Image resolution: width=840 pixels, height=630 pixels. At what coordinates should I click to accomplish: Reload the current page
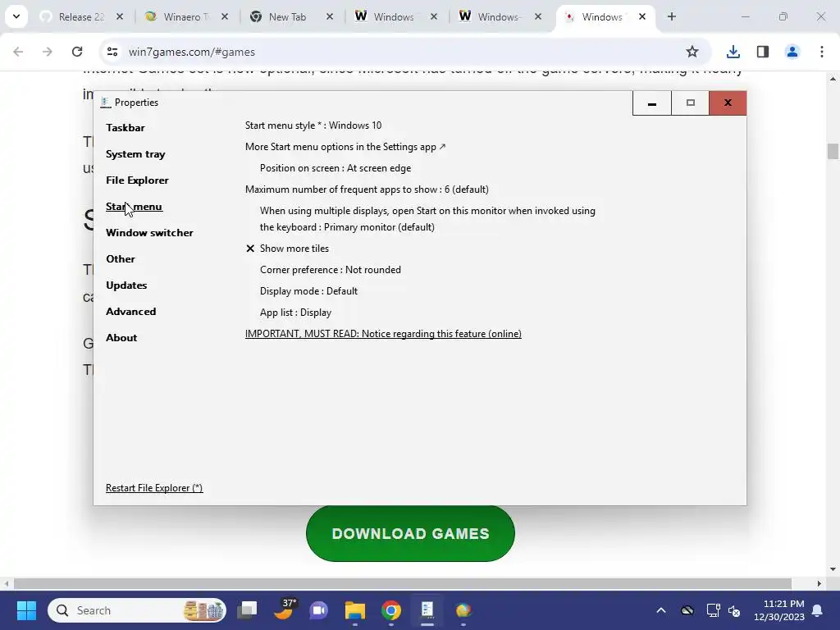tap(77, 52)
